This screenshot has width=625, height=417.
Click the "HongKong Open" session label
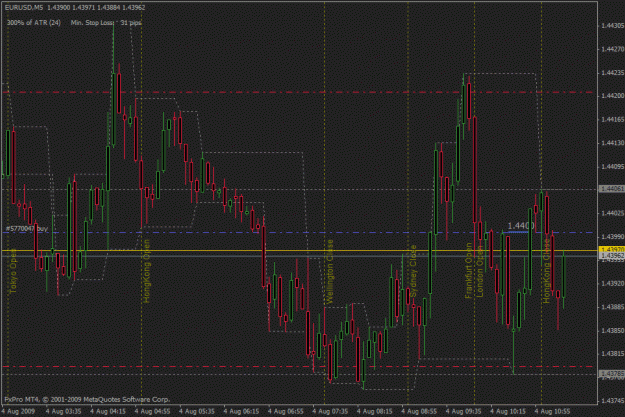147,271
